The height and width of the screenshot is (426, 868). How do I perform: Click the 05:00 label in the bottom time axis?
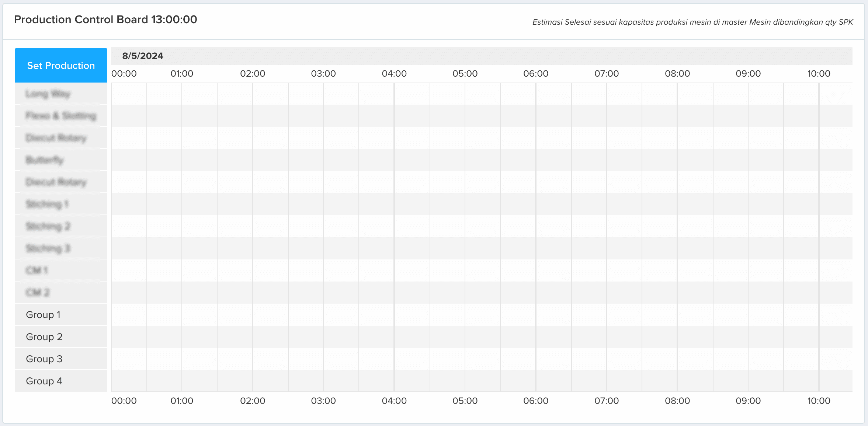click(465, 401)
